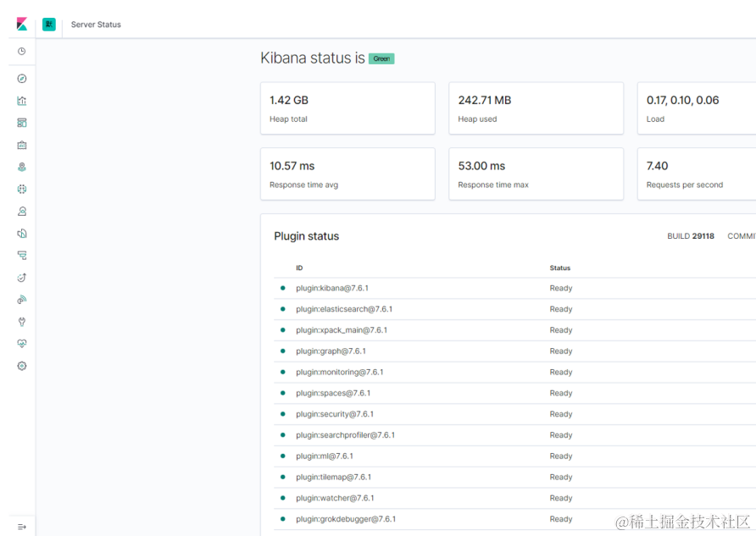The image size is (756, 536).
Task: Select the plugin:spaces@7.6.1 row
Action: pos(515,394)
